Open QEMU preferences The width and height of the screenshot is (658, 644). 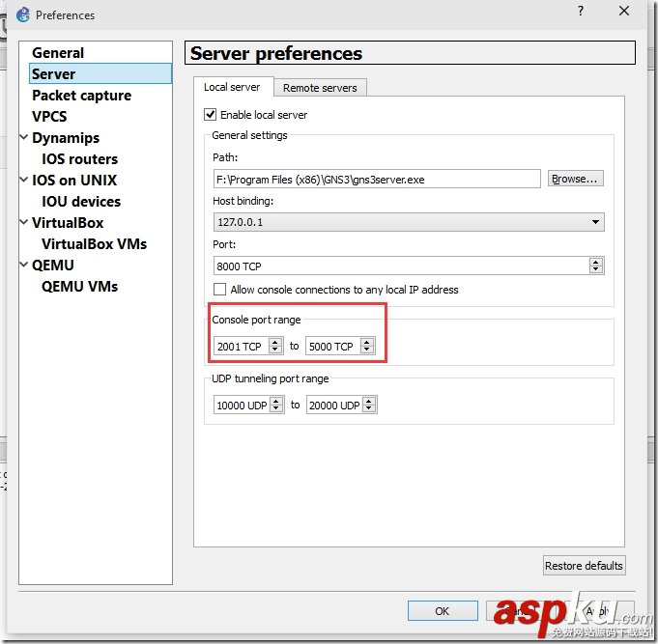[53, 265]
